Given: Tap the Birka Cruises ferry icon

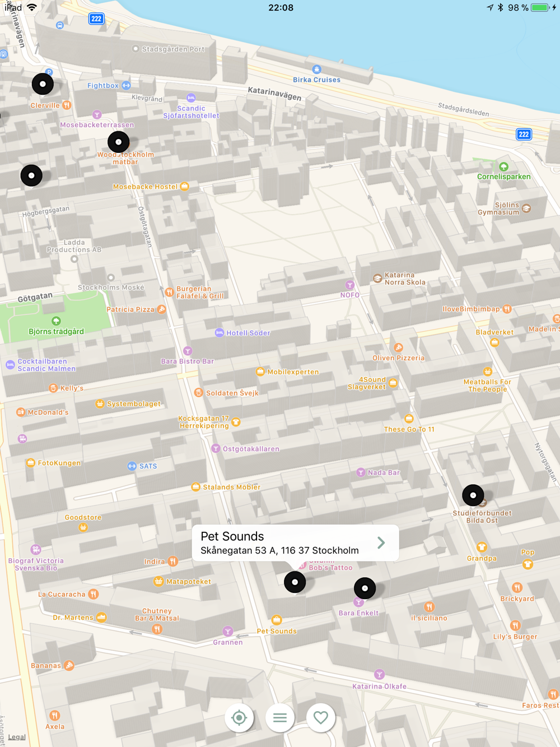Looking at the screenshot, I should tap(317, 69).
